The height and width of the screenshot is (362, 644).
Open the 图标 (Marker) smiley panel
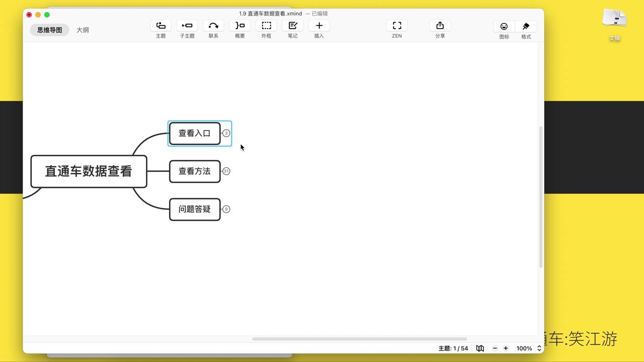(x=504, y=26)
